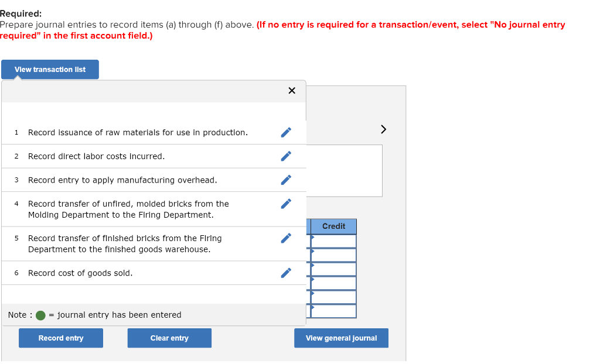Viewport: 600px width, 364px height.
Task: Click the Clear entry button
Action: point(169,338)
